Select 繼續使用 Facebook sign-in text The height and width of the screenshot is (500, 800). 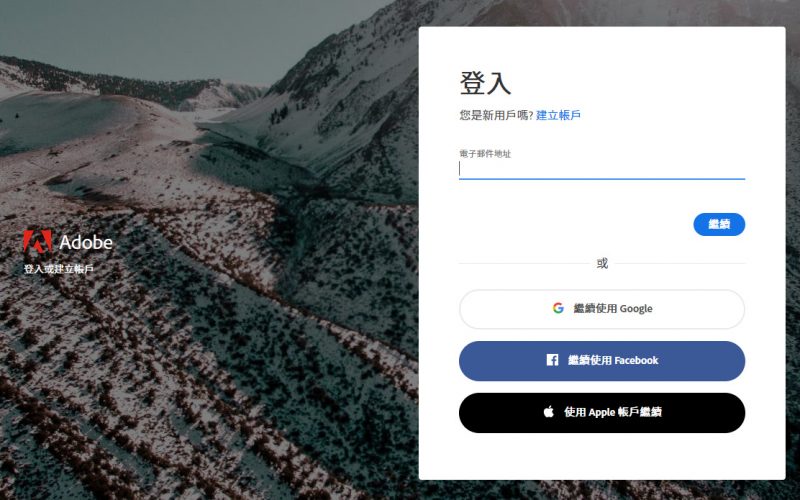coord(613,361)
